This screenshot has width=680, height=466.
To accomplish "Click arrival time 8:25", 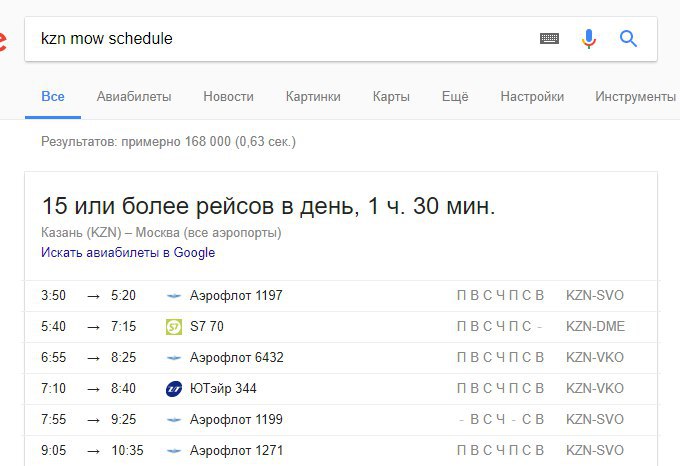I will (x=124, y=358).
